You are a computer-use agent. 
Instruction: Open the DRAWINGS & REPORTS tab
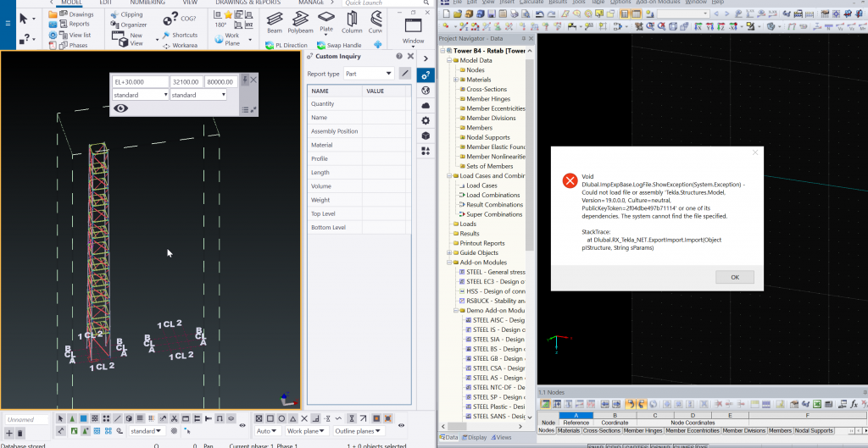coord(248,3)
